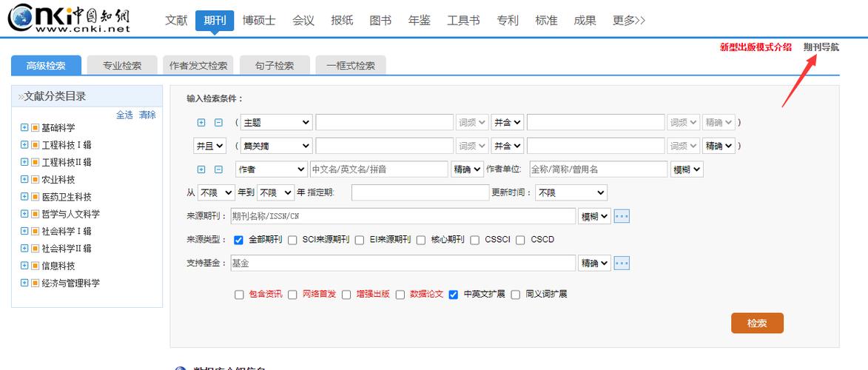The height and width of the screenshot is (370, 868).
Task: Enable the 增强出版 checkbox
Action: click(346, 295)
